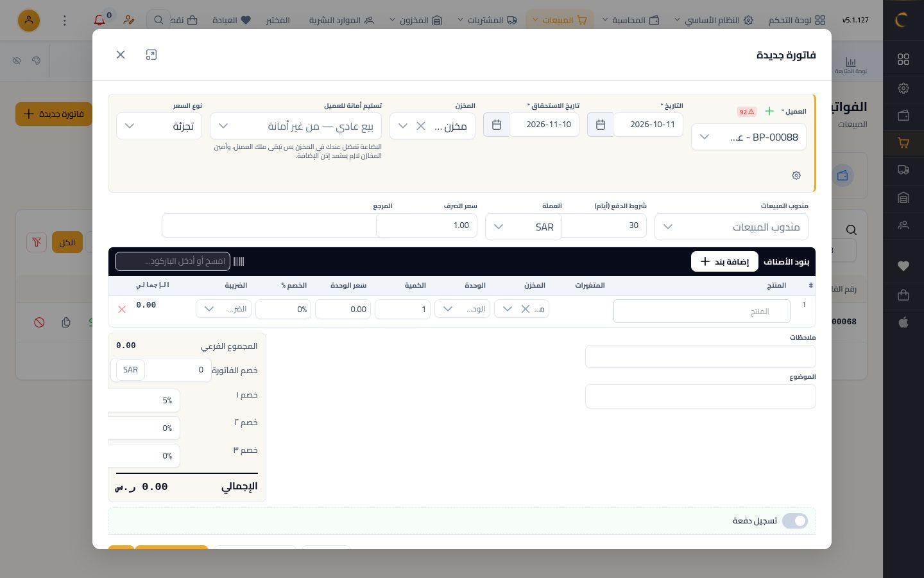Open the truck purchases icon in sidebar
The height and width of the screenshot is (578, 924).
[903, 170]
